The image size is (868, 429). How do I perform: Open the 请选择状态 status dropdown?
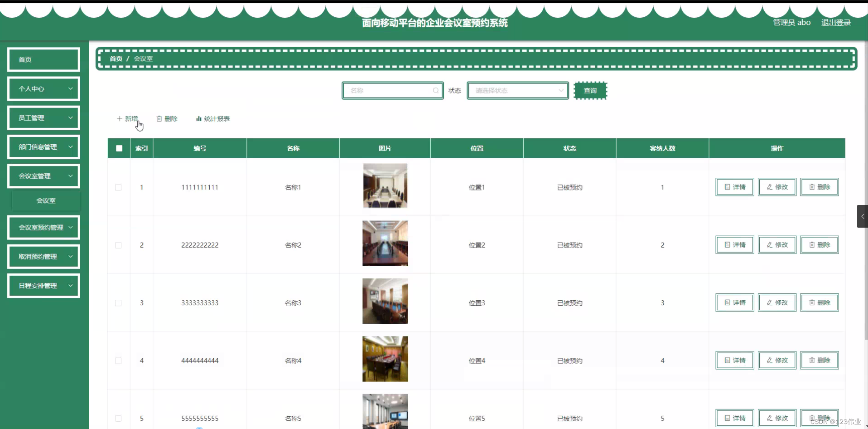[517, 90]
